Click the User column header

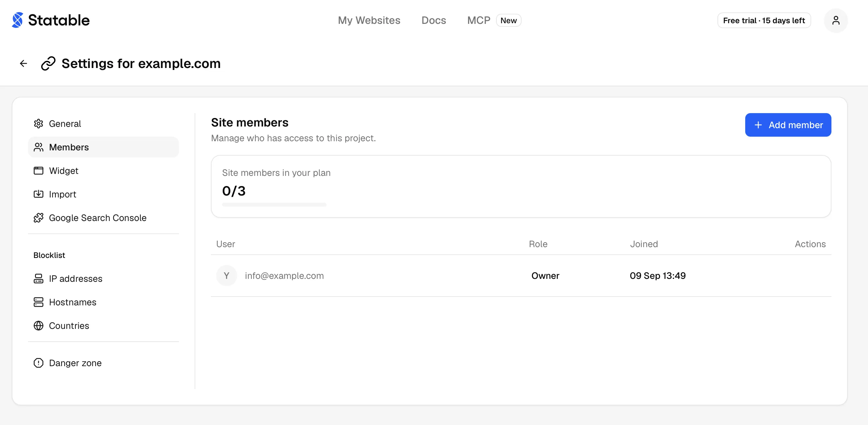click(225, 244)
